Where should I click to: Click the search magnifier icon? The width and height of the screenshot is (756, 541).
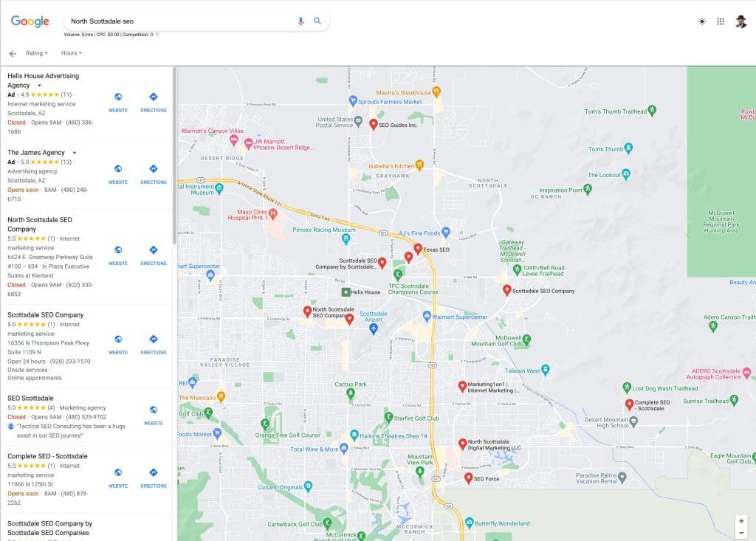tap(317, 21)
